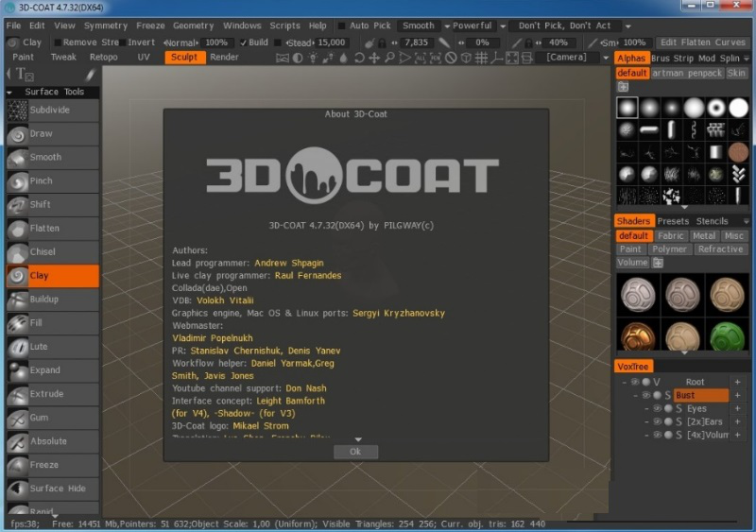Screen dimensions: 756x532
Task: Select the green shader swatch
Action: (x=727, y=335)
